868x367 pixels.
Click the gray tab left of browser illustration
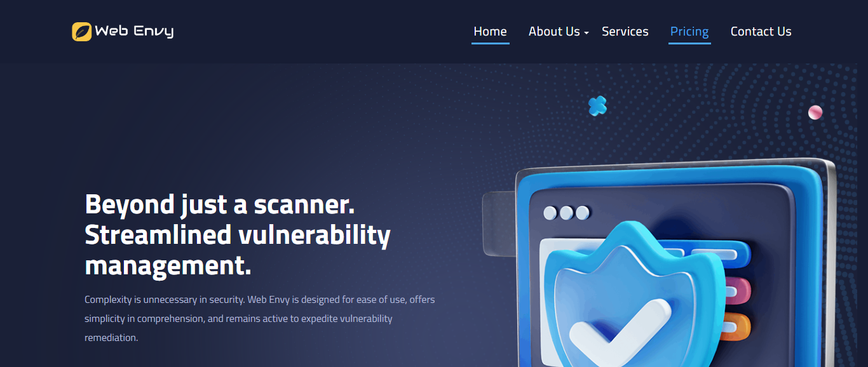point(499,224)
